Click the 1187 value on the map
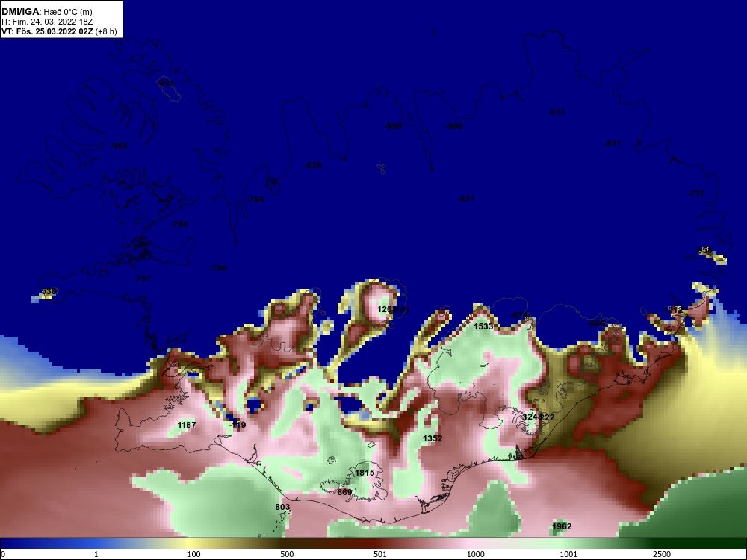Image resolution: width=747 pixels, height=560 pixels. 186,425
